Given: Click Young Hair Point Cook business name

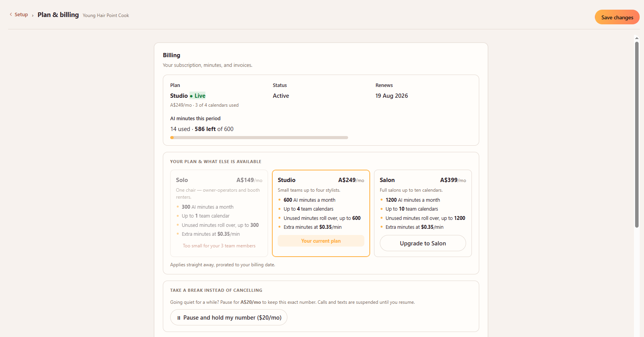Looking at the screenshot, I should click(x=106, y=15).
